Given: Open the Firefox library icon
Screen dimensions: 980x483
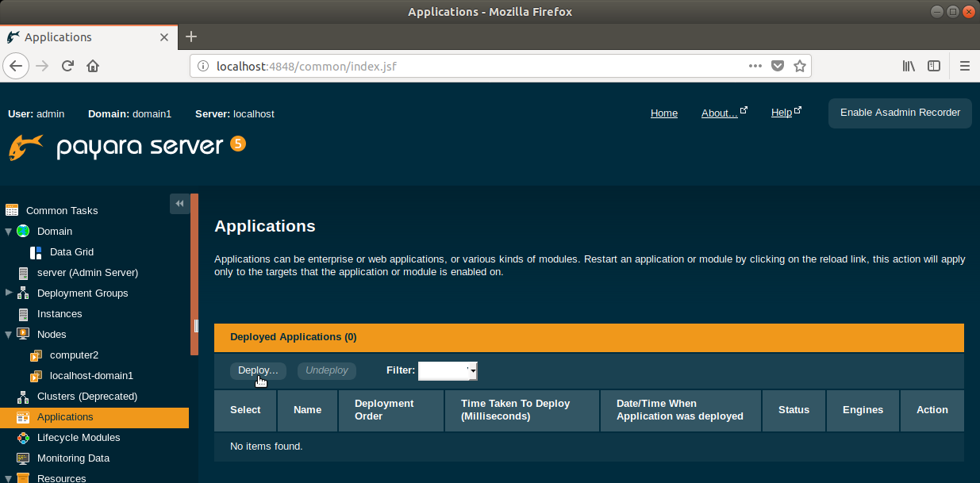Looking at the screenshot, I should coord(909,66).
